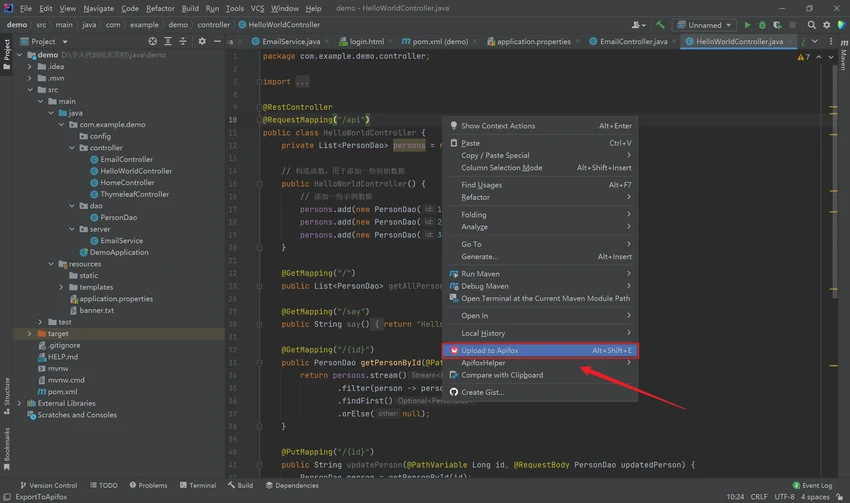The width and height of the screenshot is (850, 503).
Task: Click the Run green play icon
Action: [748, 25]
